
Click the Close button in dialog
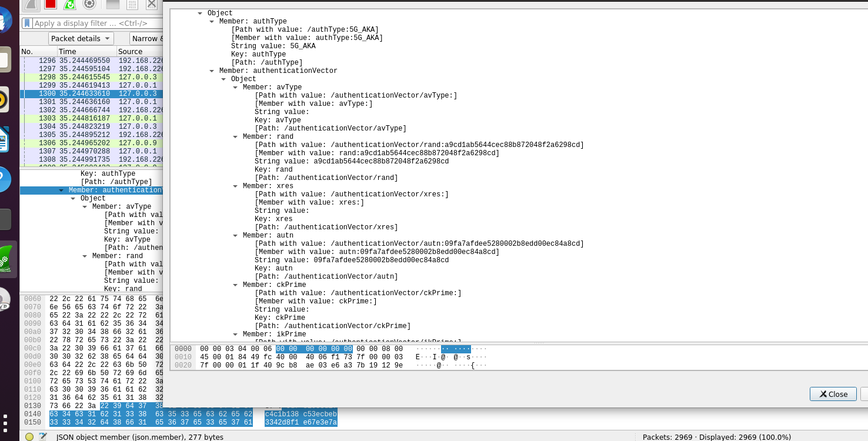click(x=833, y=394)
